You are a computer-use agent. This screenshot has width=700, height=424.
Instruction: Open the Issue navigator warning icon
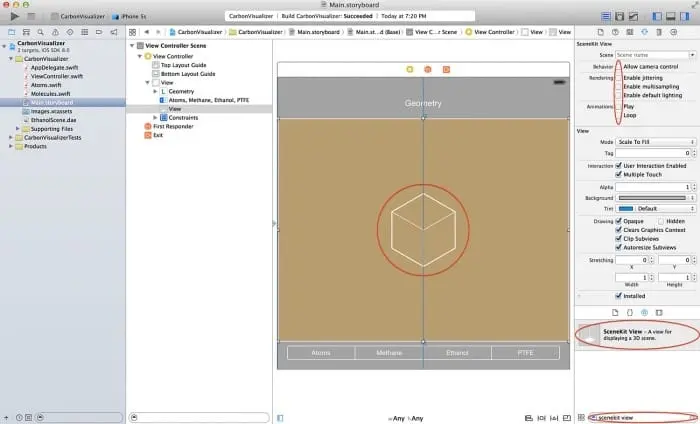(55, 32)
